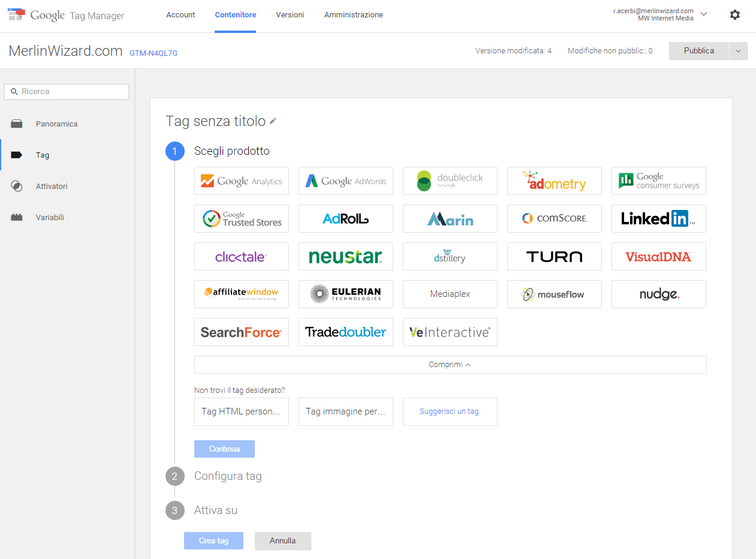Pick the LinkedIn tag tile
756x559 pixels.
coord(658,219)
